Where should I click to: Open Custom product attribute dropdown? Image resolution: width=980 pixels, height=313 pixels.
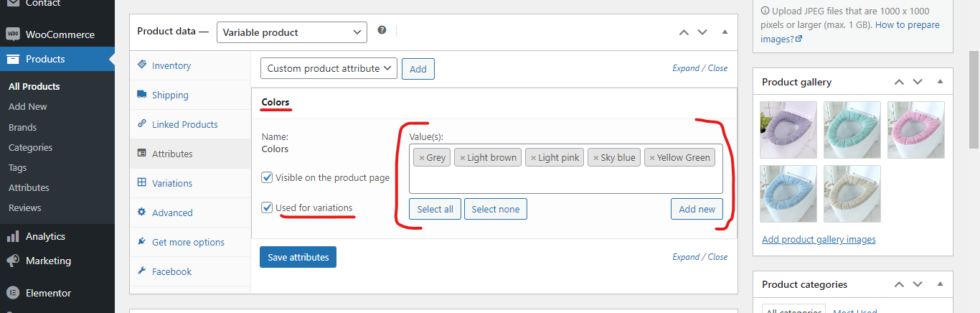point(329,68)
